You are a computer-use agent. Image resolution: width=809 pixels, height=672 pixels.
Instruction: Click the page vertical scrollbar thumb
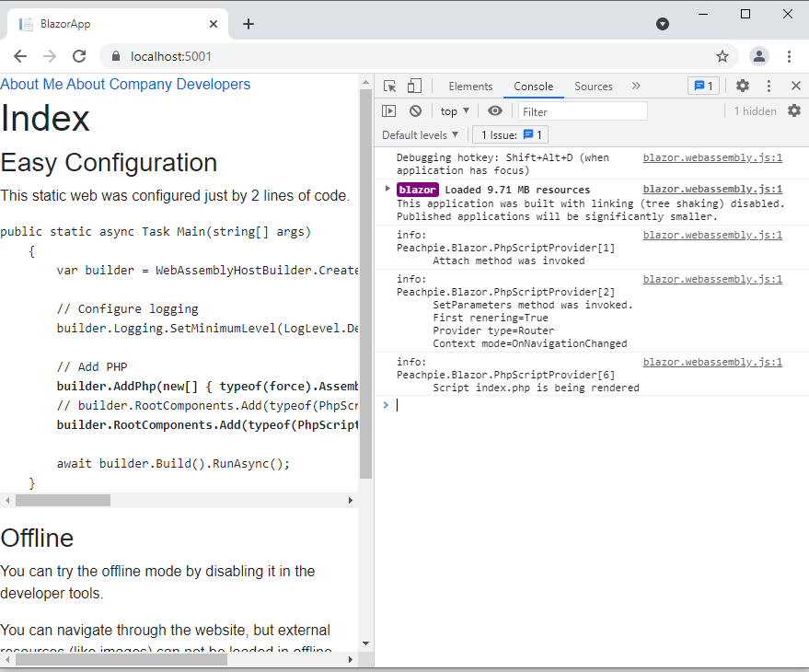click(365, 284)
